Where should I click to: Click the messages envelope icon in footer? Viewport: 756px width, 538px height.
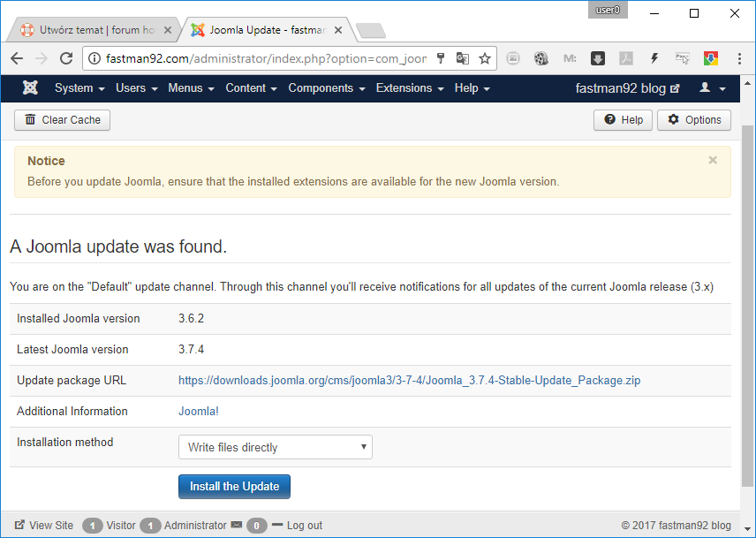237,525
